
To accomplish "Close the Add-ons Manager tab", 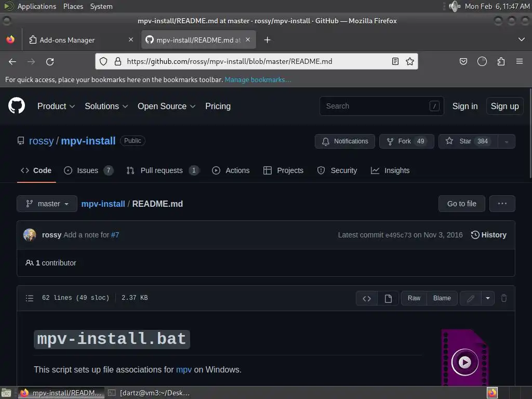I will (131, 39).
